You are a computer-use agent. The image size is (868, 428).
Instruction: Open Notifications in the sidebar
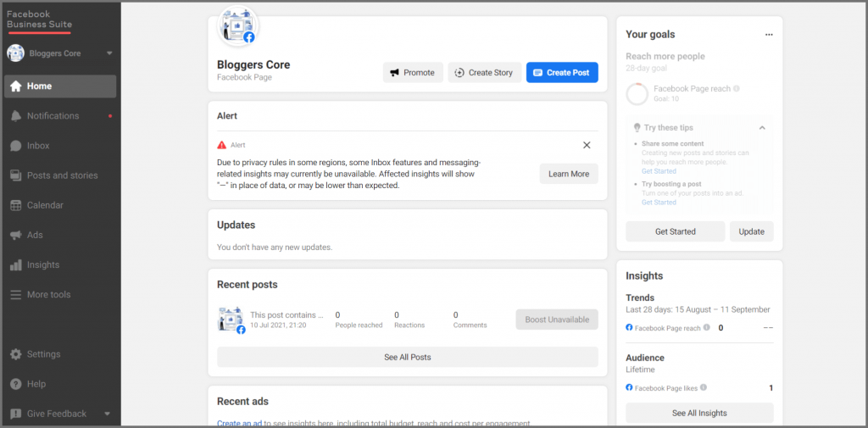pyautogui.click(x=60, y=116)
